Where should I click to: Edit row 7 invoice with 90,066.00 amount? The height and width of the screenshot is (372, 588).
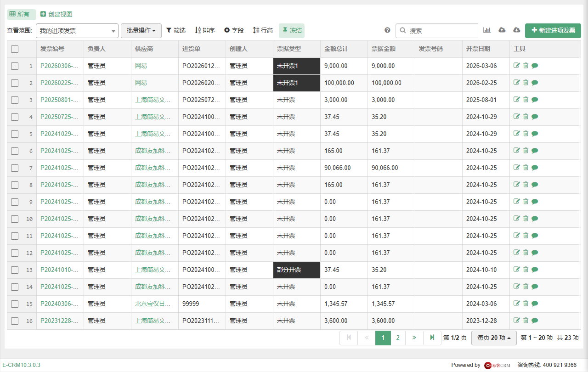click(517, 168)
